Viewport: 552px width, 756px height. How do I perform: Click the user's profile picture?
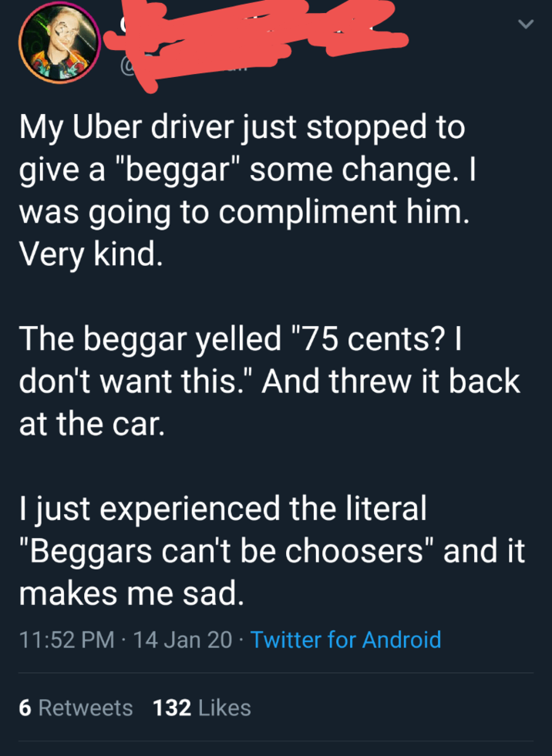pyautogui.click(x=59, y=42)
